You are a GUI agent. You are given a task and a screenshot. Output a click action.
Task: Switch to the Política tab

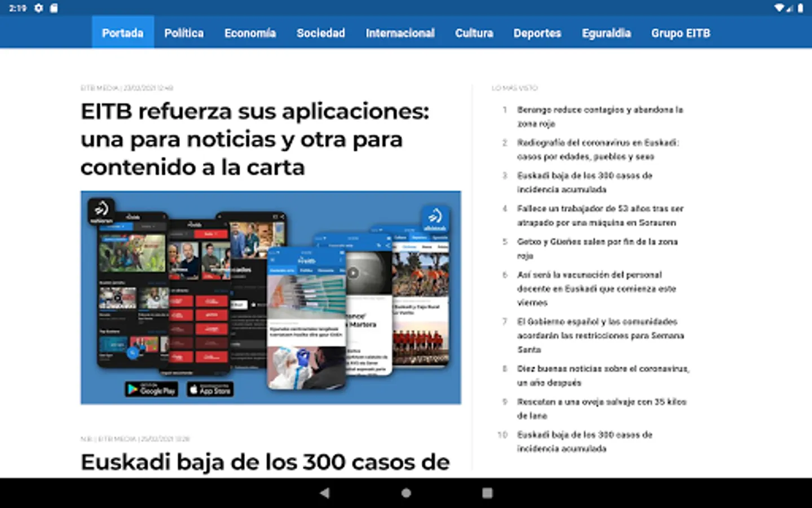184,33
